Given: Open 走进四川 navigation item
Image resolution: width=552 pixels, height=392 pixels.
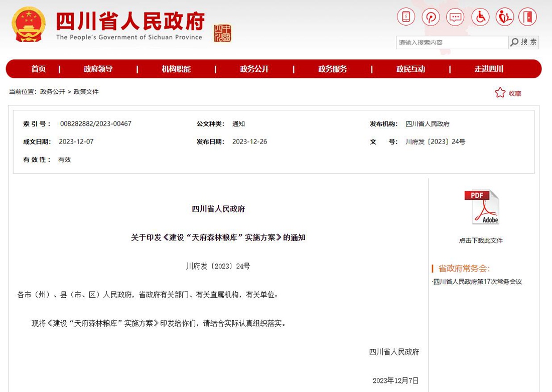Looking at the screenshot, I should (489, 69).
